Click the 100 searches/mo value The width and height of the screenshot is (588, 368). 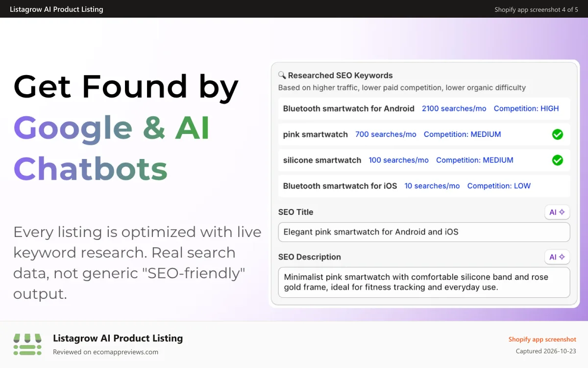(398, 160)
